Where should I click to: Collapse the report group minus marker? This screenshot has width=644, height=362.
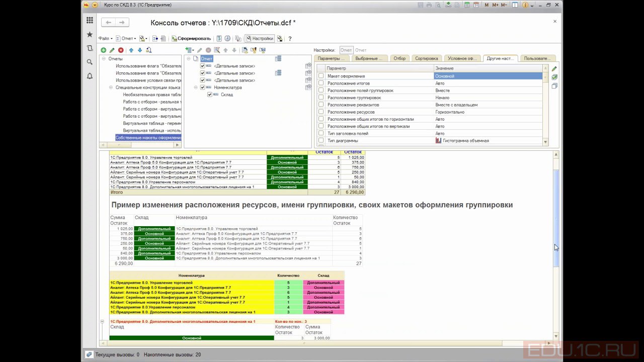tap(102, 322)
